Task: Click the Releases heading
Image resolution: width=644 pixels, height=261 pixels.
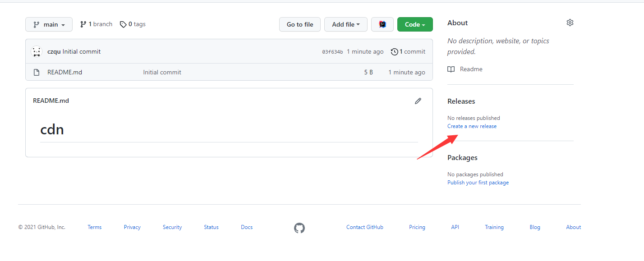Action: [461, 101]
